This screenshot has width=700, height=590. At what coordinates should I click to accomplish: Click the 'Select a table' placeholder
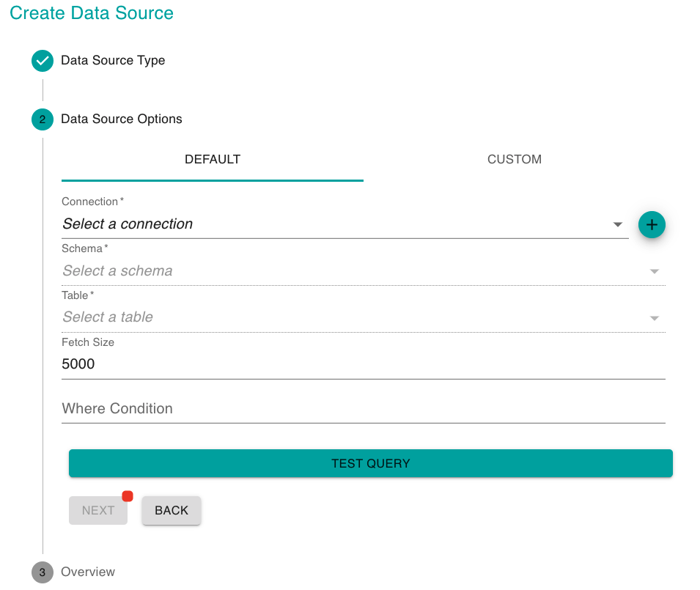tap(108, 317)
